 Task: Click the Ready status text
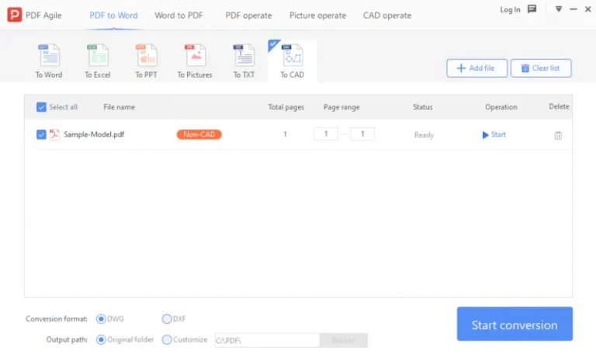(x=424, y=135)
